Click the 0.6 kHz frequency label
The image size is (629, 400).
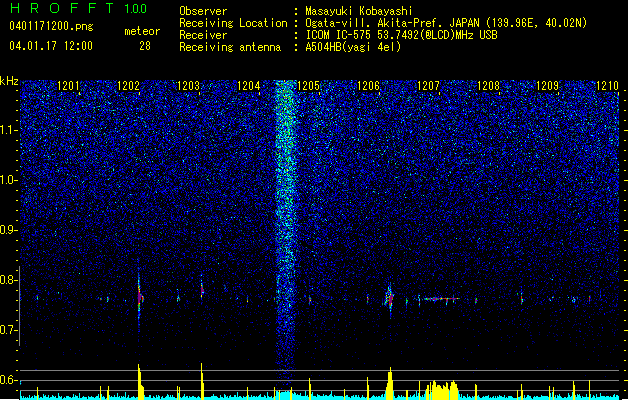tap(8, 380)
